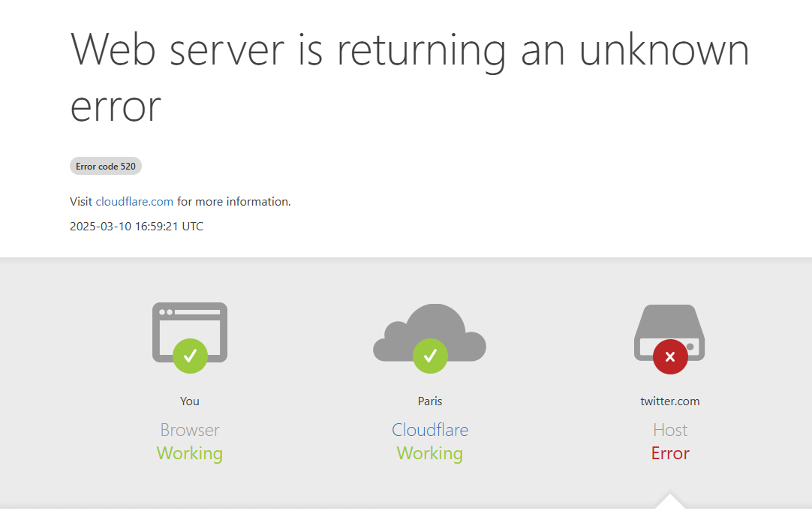This screenshot has width=812, height=526.
Task: Click the page heading about unknown error
Action: (x=410, y=77)
